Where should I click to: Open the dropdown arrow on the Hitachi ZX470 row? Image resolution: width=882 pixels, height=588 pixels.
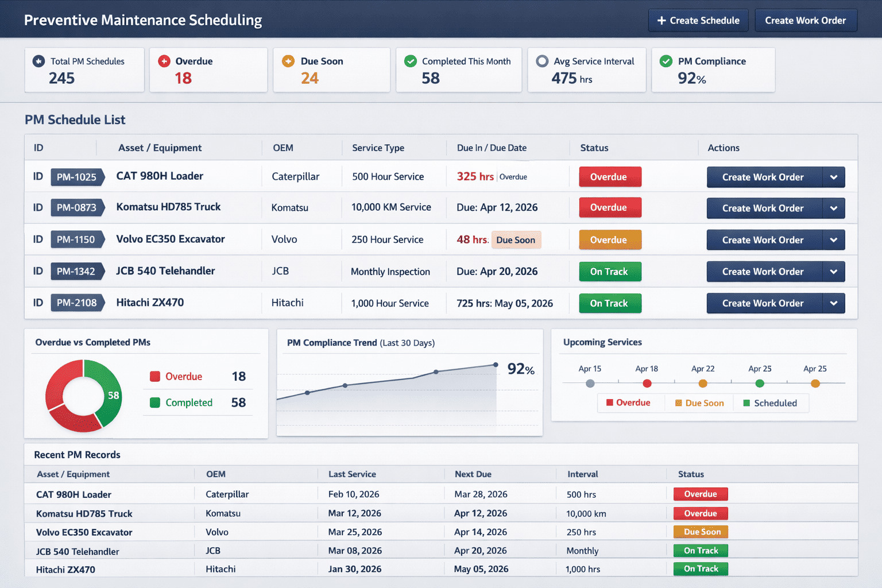(833, 303)
